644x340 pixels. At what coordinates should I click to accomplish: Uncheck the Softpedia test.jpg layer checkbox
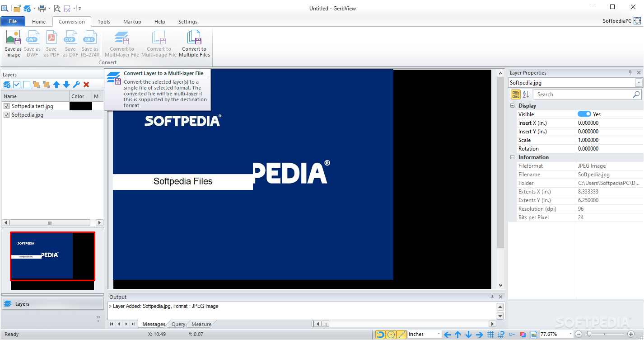tap(7, 106)
